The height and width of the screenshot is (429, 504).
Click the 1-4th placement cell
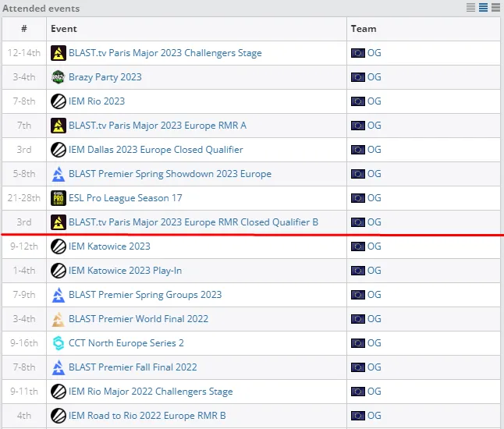(x=24, y=271)
